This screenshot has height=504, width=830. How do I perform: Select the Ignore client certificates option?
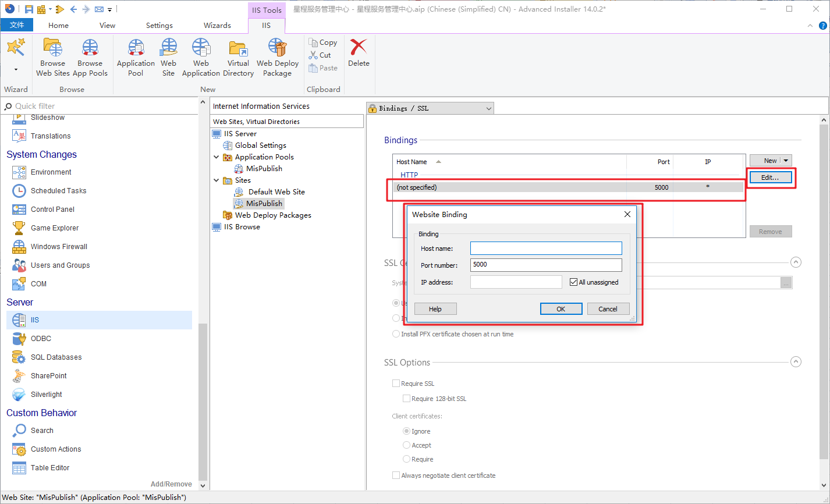[x=406, y=431]
